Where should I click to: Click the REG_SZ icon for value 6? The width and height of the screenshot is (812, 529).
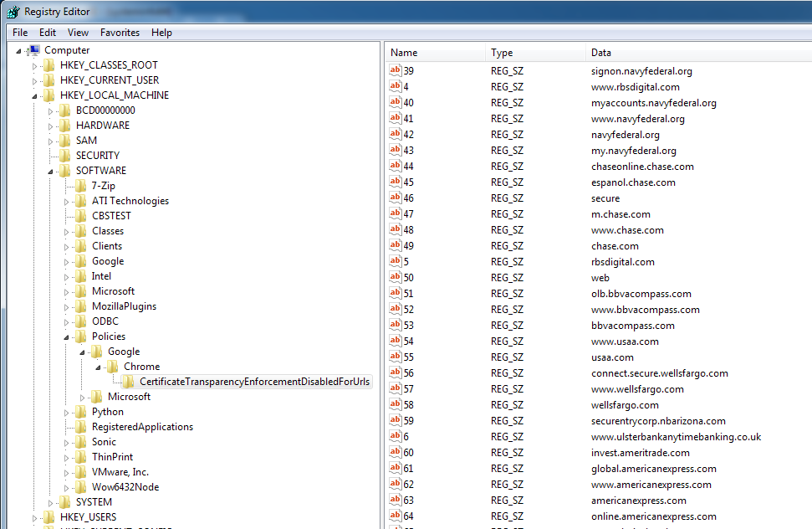point(396,437)
